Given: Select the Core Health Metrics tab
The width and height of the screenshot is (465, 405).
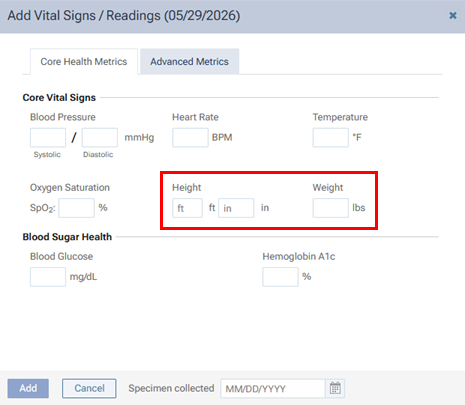Looking at the screenshot, I should (84, 62).
